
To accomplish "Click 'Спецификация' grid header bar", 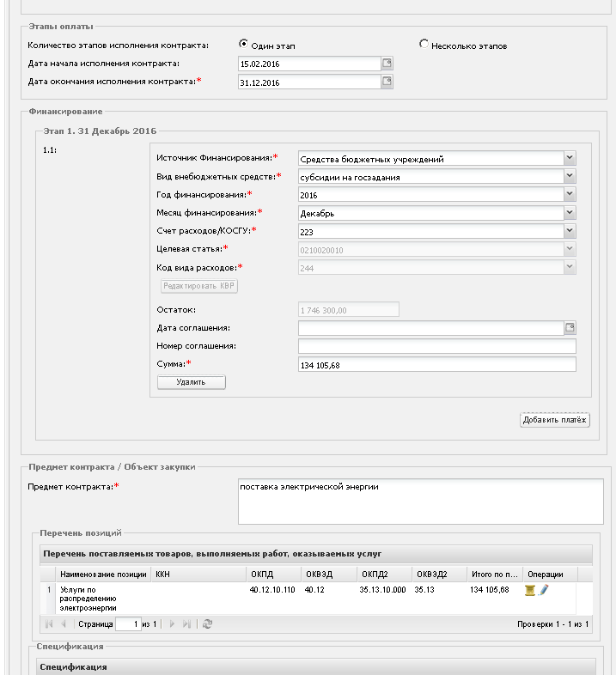I will click(x=316, y=666).
